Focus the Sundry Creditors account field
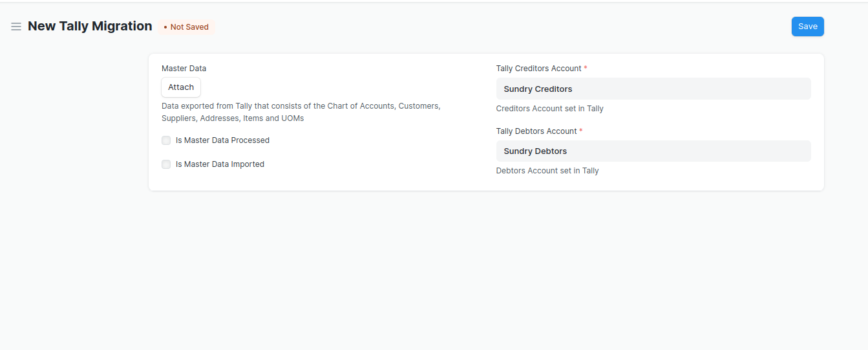 (x=653, y=89)
